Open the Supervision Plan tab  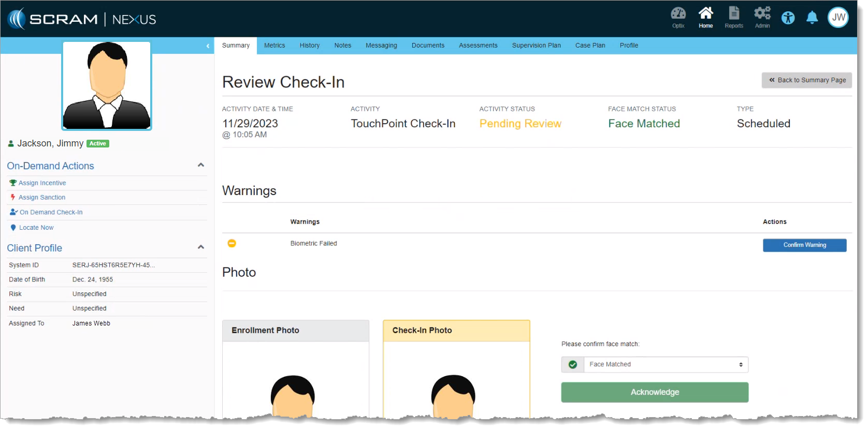(x=536, y=46)
